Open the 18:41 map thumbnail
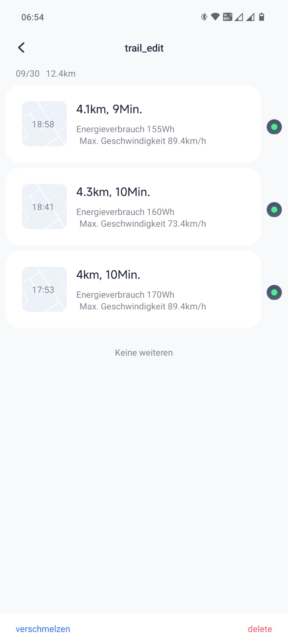This screenshot has height=644, width=288. coord(44,206)
